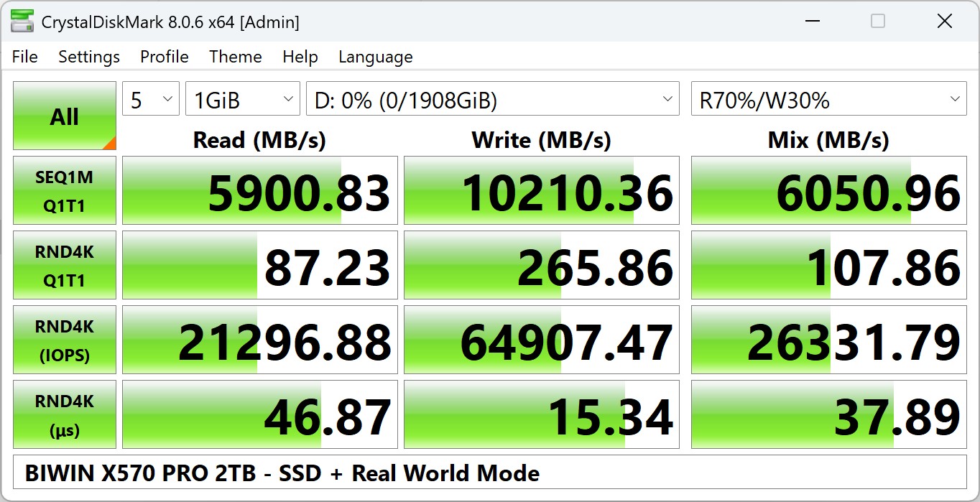The width and height of the screenshot is (980, 502).
Task: Select the latency read value 46.87
Action: point(260,415)
